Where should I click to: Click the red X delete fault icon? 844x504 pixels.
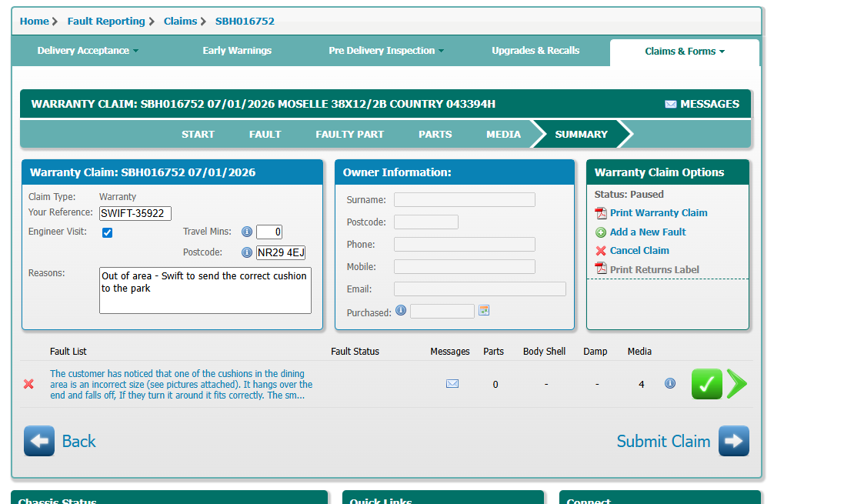pyautogui.click(x=28, y=384)
